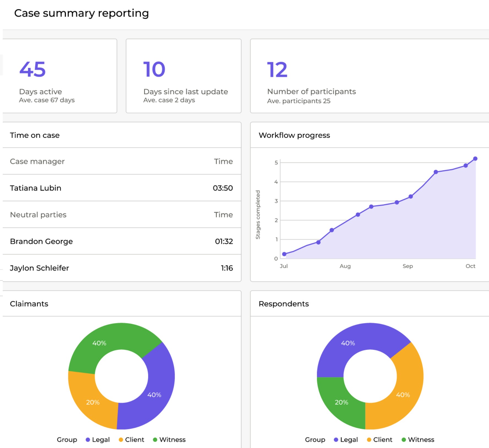The width and height of the screenshot is (489, 448).
Task: Click the Legal legend dot under Claimants
Action: pos(88,440)
